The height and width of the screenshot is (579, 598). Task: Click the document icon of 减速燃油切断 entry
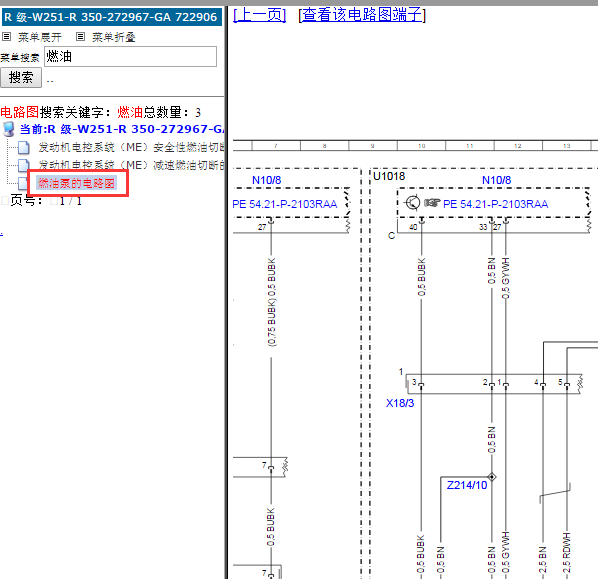(x=24, y=165)
